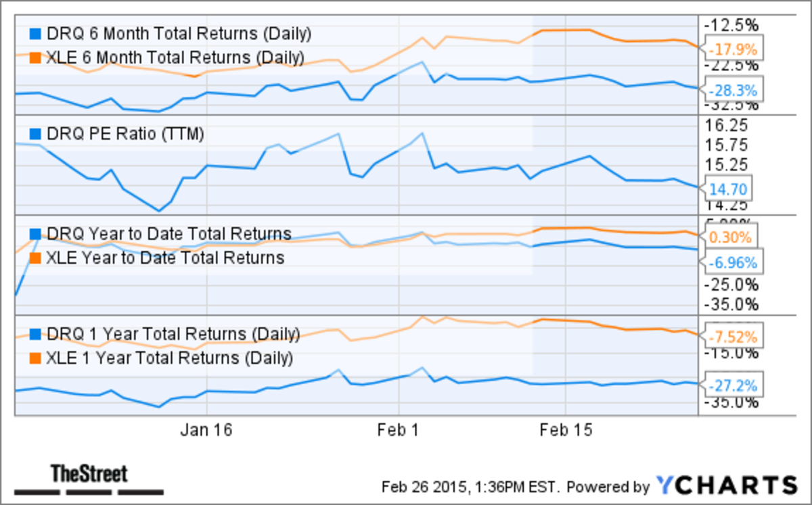The height and width of the screenshot is (505, 812).
Task: Click the blue DRQ Year to Date legend square
Action: [36, 234]
